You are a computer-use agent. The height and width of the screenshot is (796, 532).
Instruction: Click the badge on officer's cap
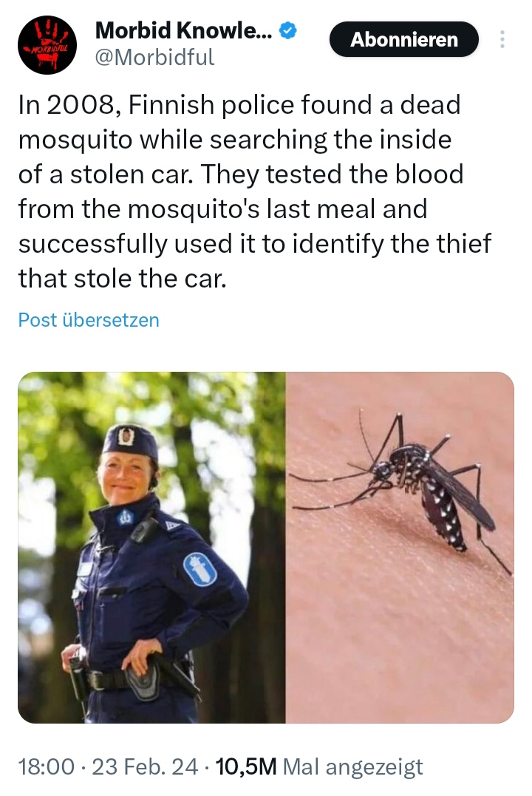(125, 436)
